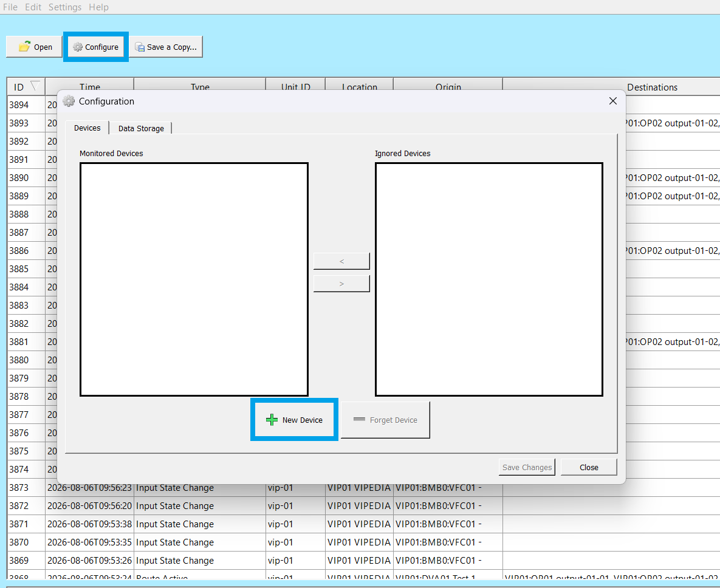Switch to the Data Storage tab
This screenshot has width=720, height=588.
(x=141, y=129)
